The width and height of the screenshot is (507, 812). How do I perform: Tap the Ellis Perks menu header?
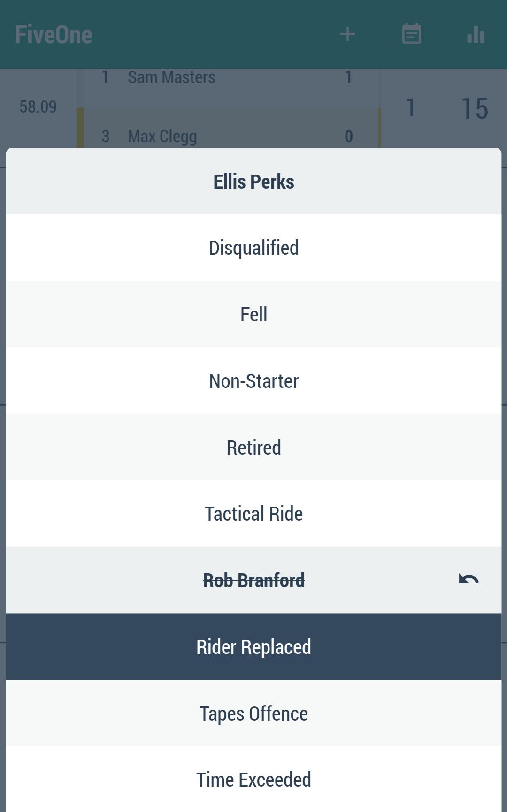pos(253,182)
